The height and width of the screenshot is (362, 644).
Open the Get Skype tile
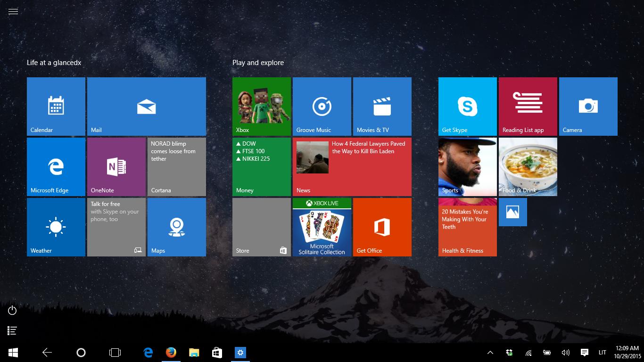point(468,107)
